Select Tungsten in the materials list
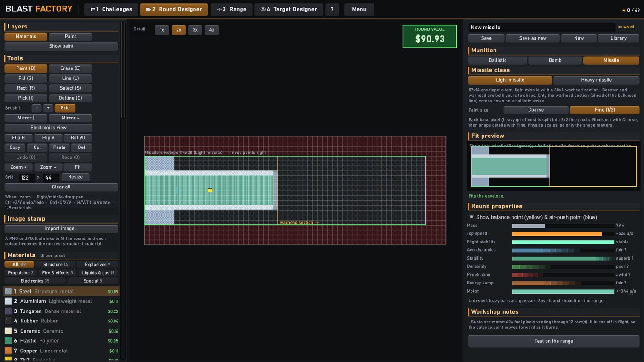644x362 pixels. tap(61, 311)
